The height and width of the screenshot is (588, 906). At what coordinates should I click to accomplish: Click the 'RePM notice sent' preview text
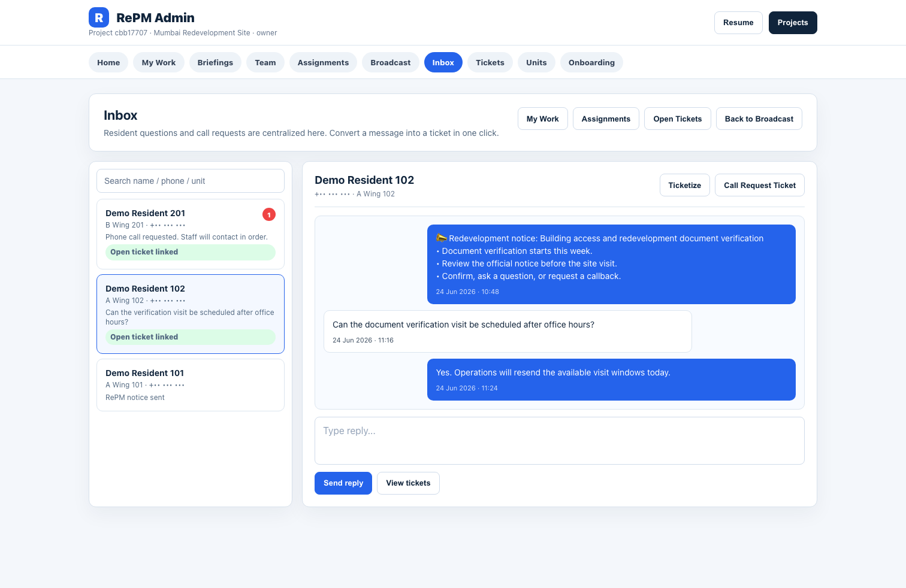click(135, 398)
